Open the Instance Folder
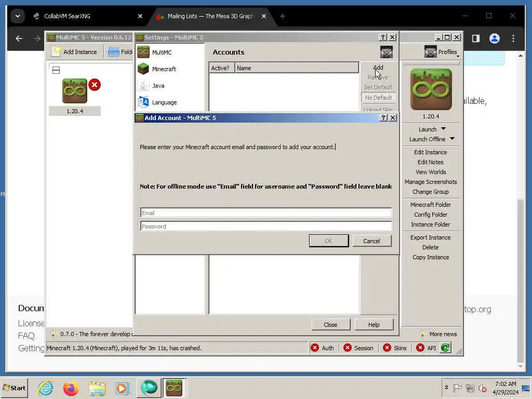532x399 pixels. point(431,224)
